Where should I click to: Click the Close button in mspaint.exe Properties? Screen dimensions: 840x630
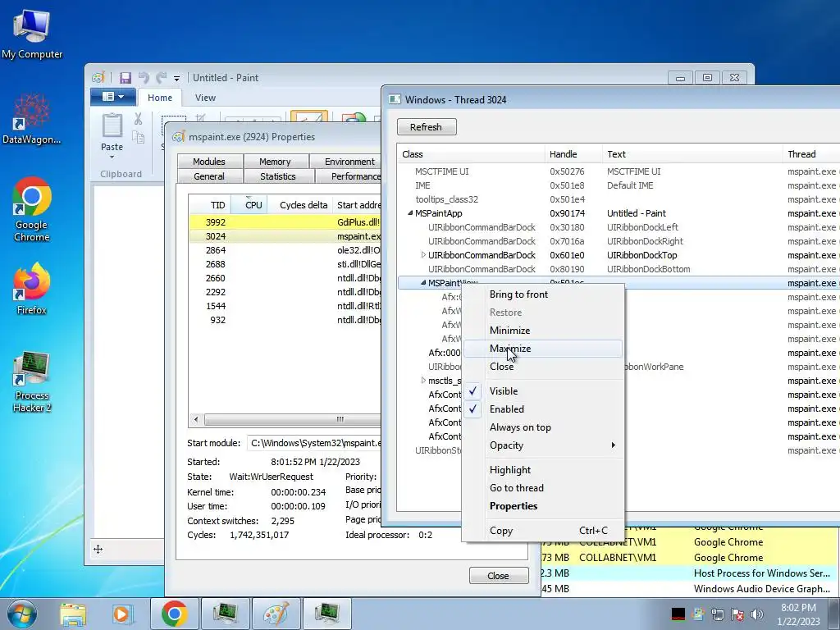[x=499, y=576]
